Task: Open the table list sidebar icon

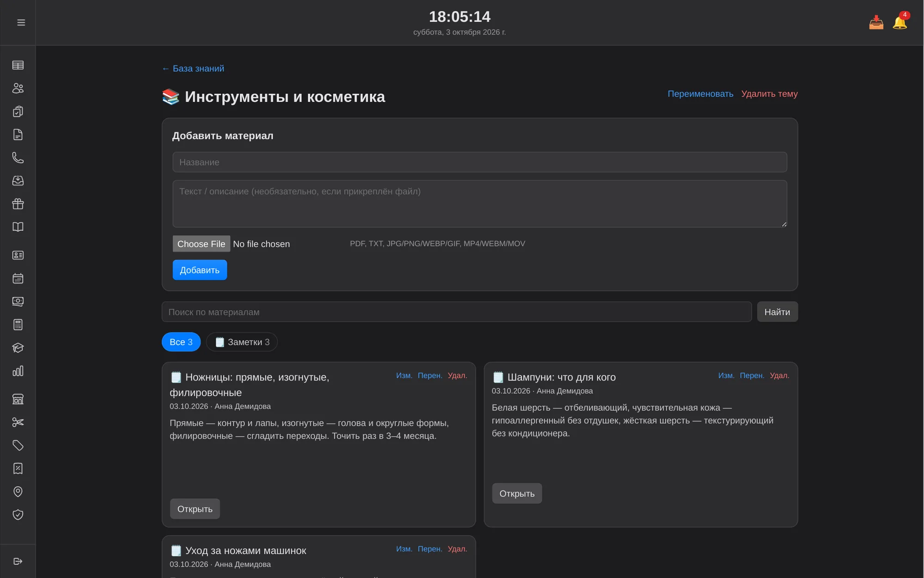Action: tap(18, 65)
